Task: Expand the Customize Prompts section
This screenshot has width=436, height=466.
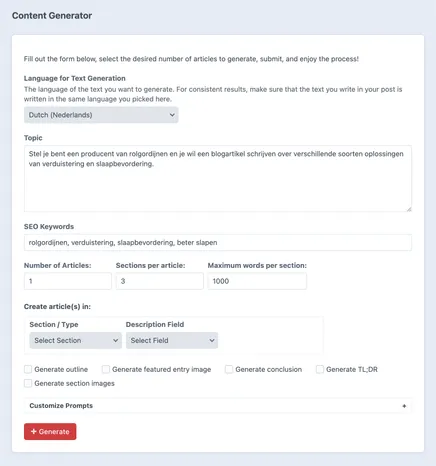Action: pyautogui.click(x=218, y=406)
